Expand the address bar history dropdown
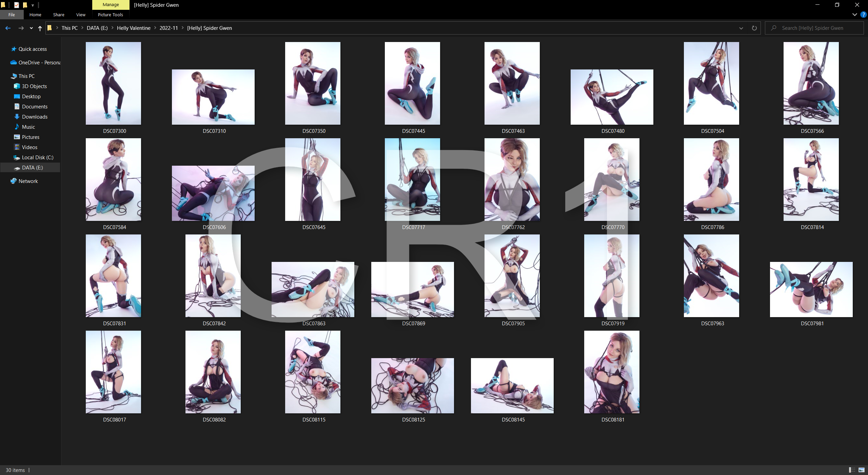868x475 pixels. [x=741, y=28]
